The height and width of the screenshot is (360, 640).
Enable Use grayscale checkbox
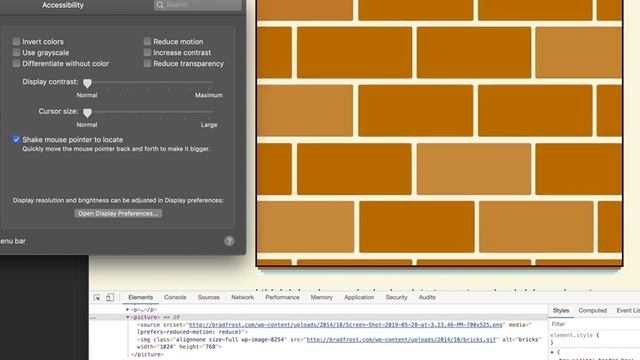pyautogui.click(x=16, y=53)
